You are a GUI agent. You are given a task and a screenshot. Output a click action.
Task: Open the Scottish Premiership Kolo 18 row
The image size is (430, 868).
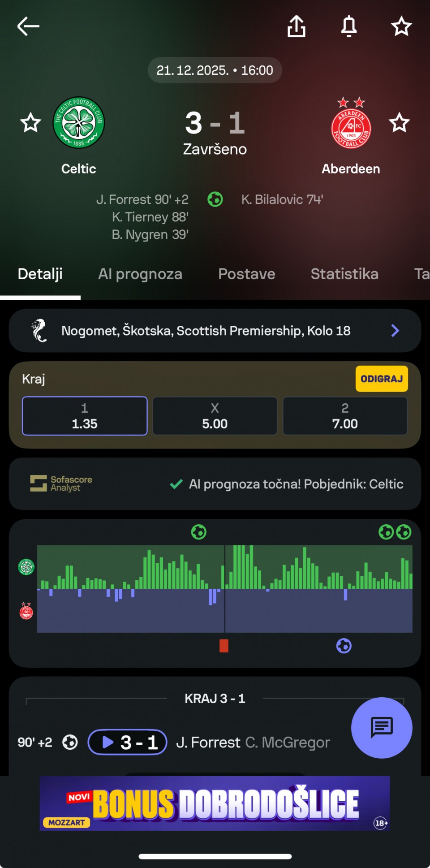(x=206, y=331)
